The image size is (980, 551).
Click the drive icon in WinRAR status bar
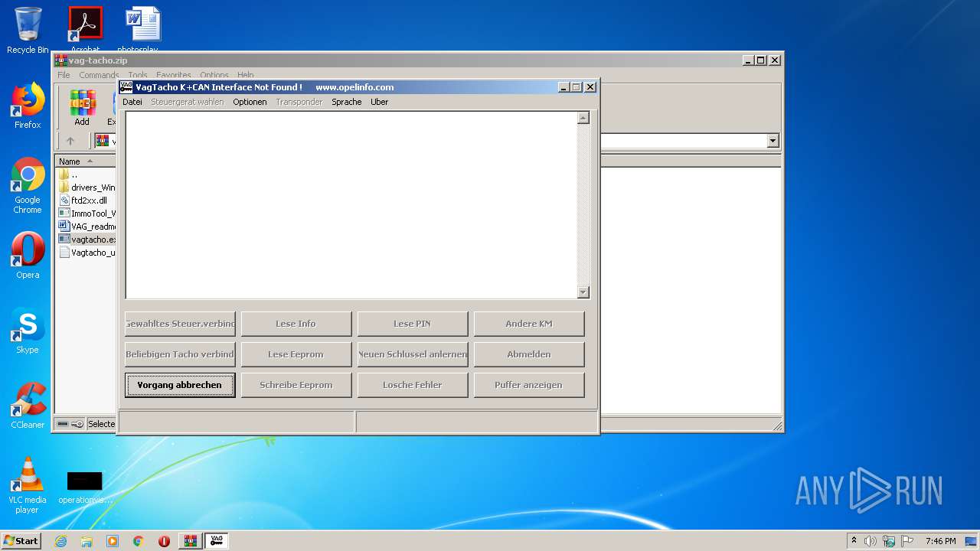click(64, 424)
